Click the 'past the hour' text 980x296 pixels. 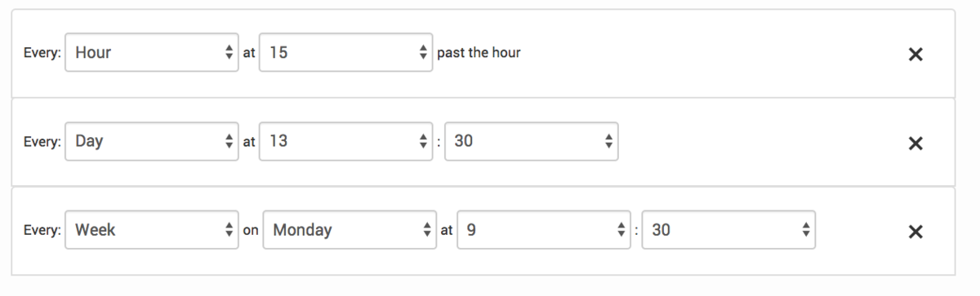point(479,53)
